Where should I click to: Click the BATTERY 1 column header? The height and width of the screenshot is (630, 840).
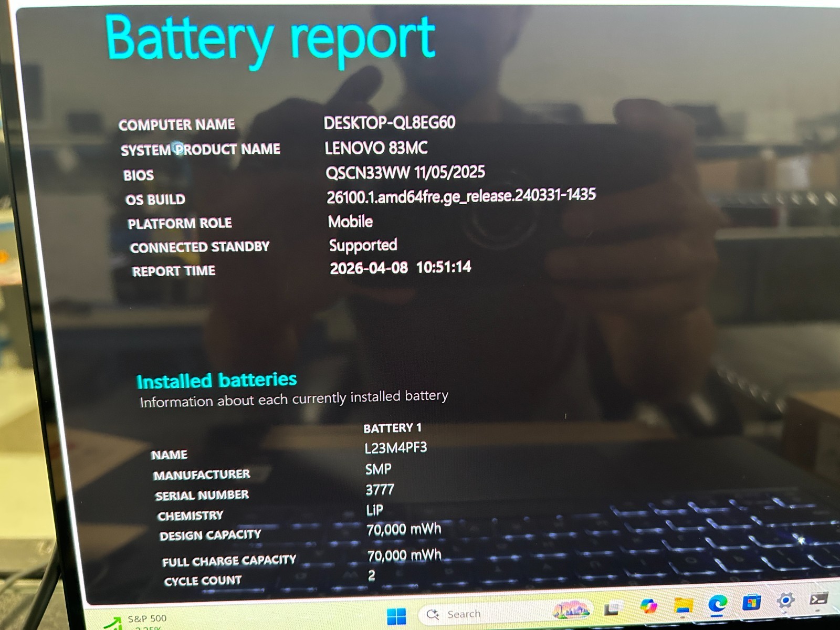392,428
